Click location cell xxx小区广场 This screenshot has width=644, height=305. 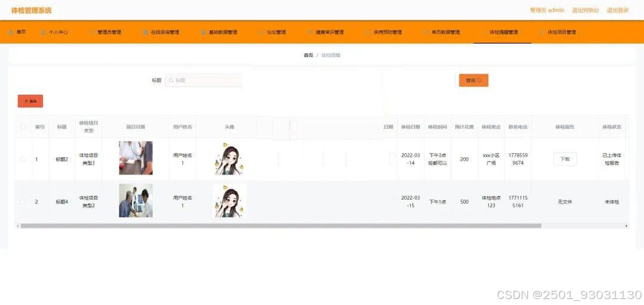click(491, 159)
